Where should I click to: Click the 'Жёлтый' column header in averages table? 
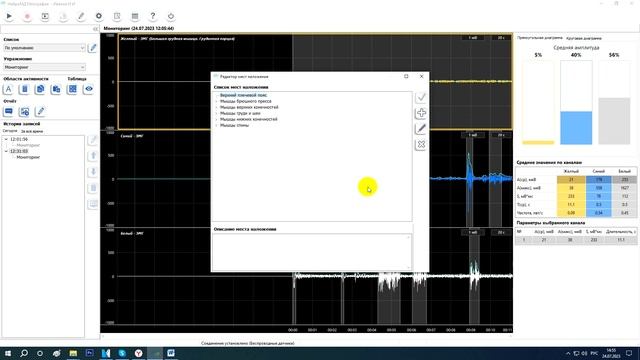tap(571, 171)
